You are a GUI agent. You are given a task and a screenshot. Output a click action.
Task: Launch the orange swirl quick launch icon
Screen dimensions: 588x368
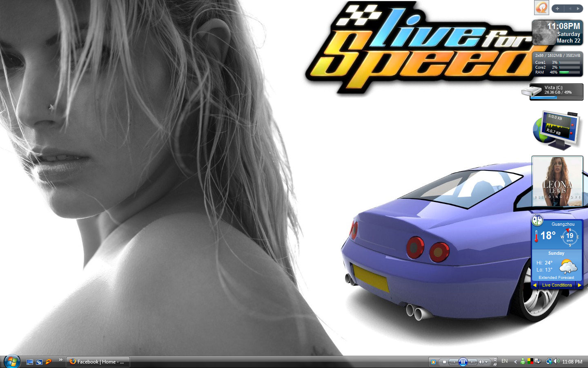pyautogui.click(x=49, y=362)
